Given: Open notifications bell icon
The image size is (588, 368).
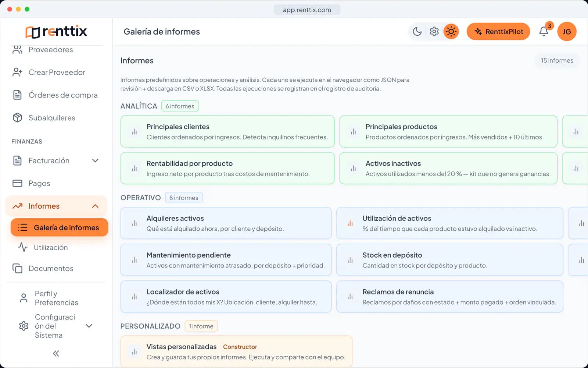Looking at the screenshot, I should pos(544,32).
